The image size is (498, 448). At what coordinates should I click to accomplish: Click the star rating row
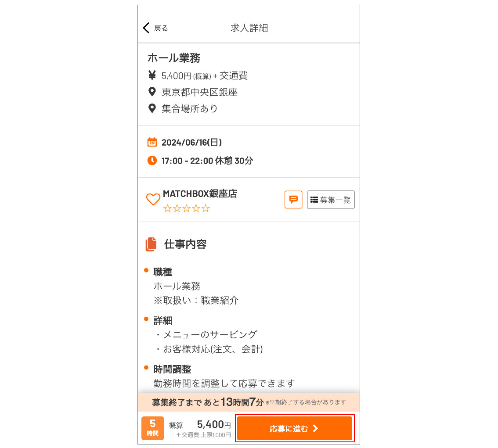click(x=186, y=209)
